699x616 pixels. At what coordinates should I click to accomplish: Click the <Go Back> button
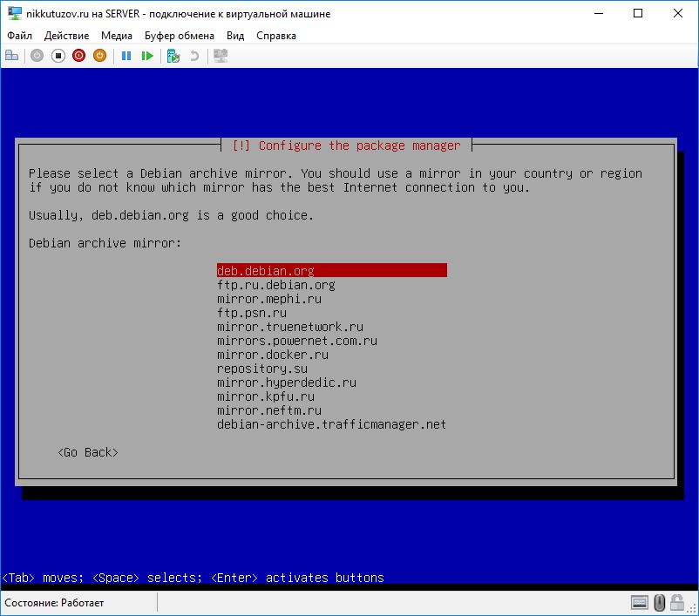click(x=88, y=452)
